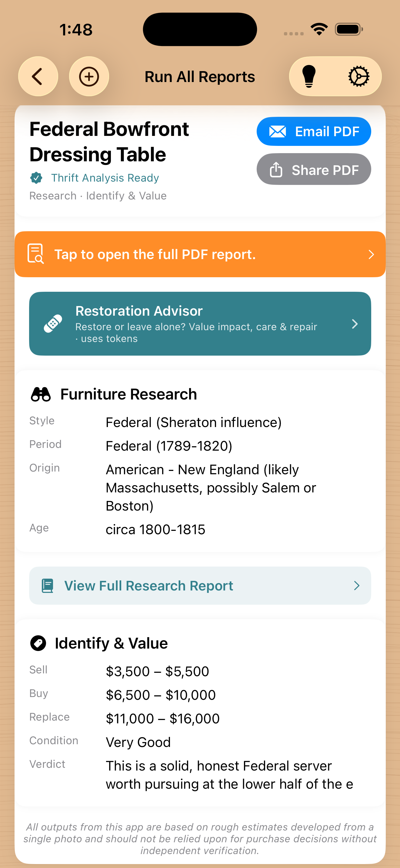Tap the plus circle add button
400x868 pixels.
89,76
